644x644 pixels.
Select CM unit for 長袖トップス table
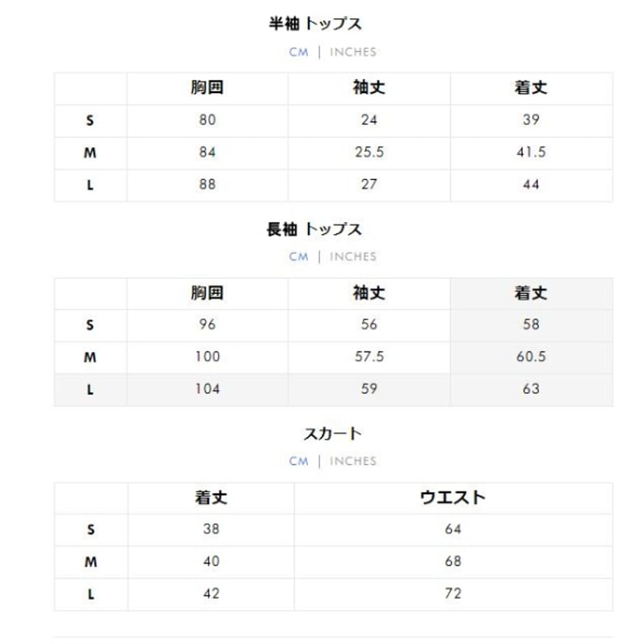299,257
